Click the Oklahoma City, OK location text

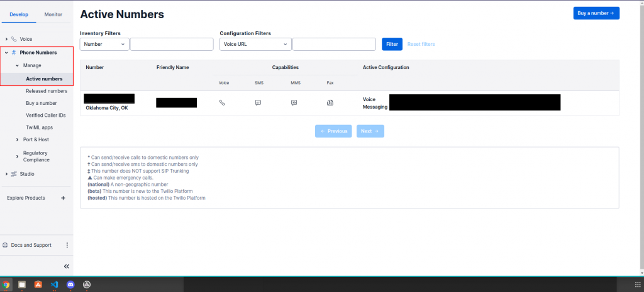[x=107, y=108]
